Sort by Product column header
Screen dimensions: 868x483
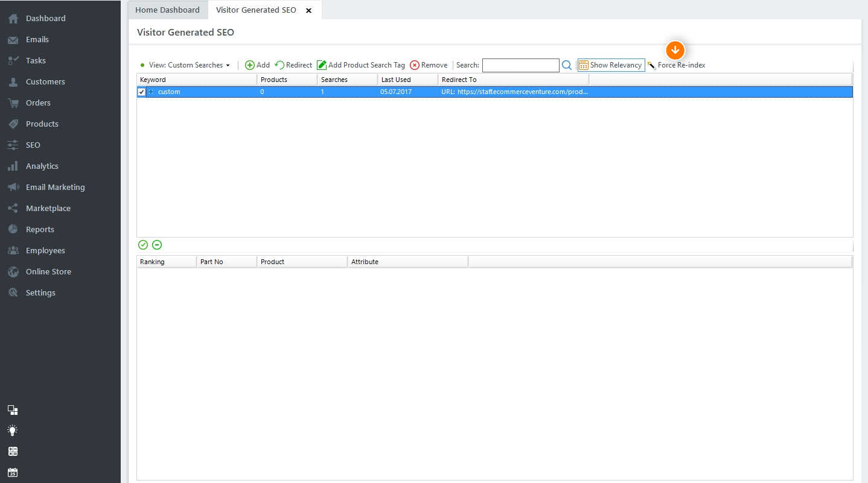click(x=302, y=262)
